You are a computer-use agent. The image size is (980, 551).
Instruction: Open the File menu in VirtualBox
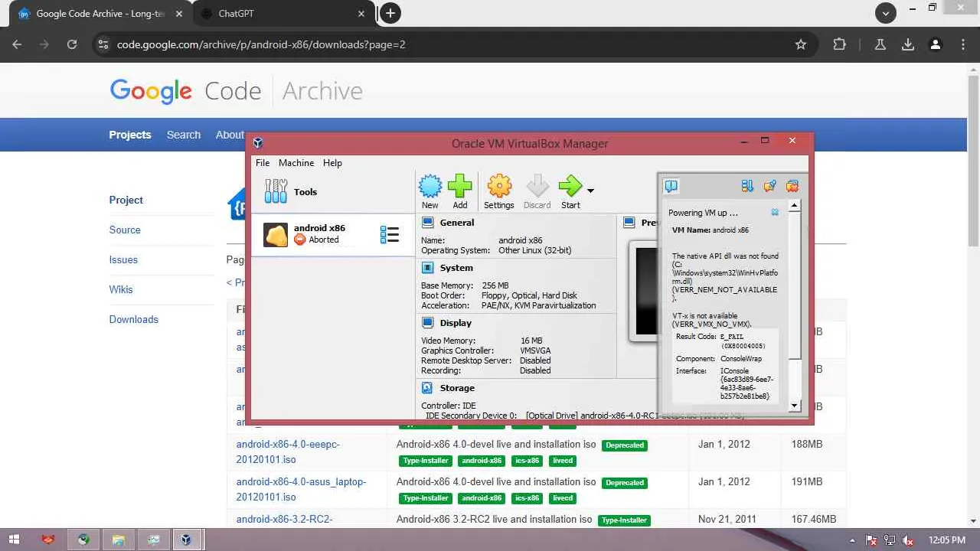point(263,163)
